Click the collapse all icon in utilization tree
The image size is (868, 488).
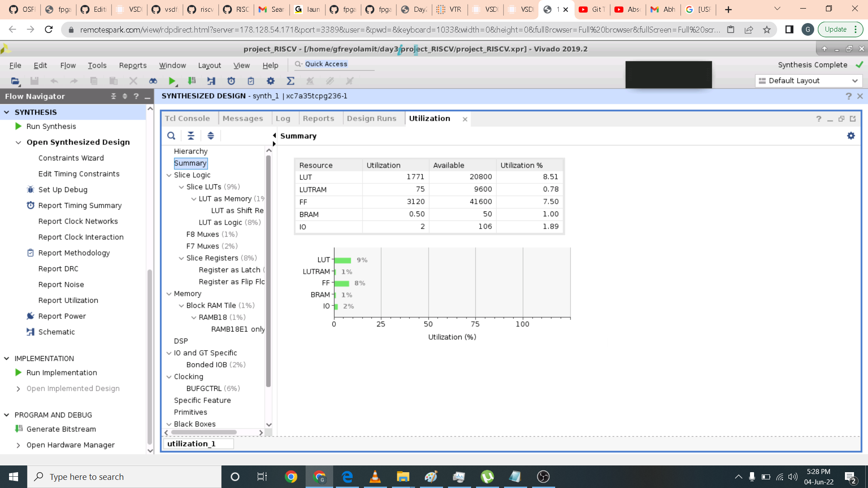click(191, 136)
